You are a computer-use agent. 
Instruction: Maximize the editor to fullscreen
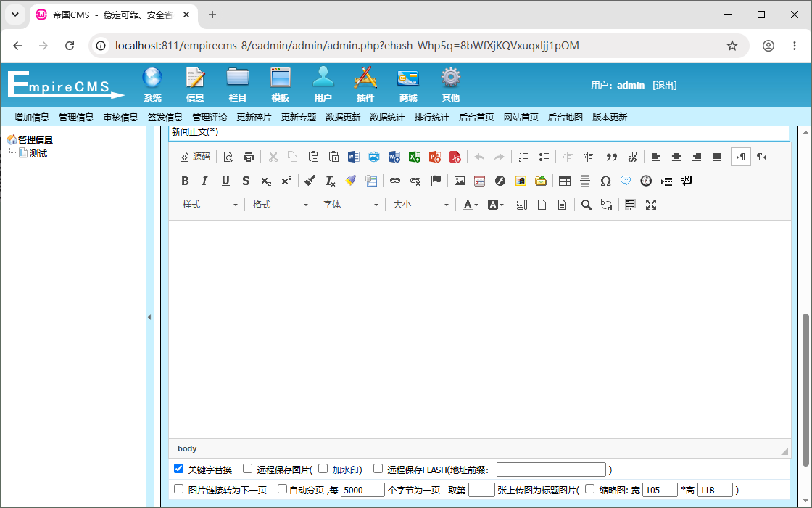point(651,205)
